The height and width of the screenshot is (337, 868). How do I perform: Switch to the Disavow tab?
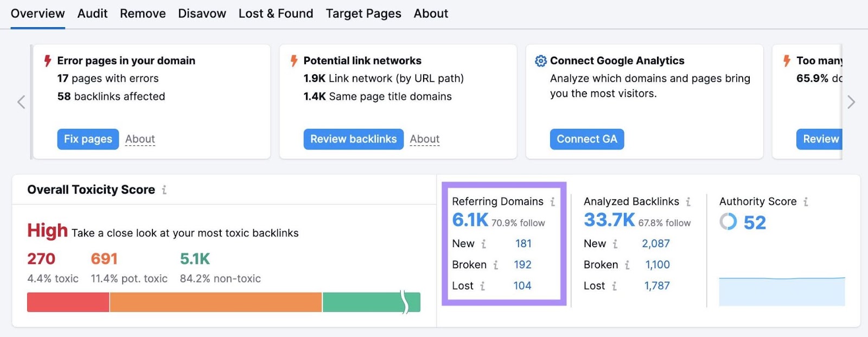[202, 14]
